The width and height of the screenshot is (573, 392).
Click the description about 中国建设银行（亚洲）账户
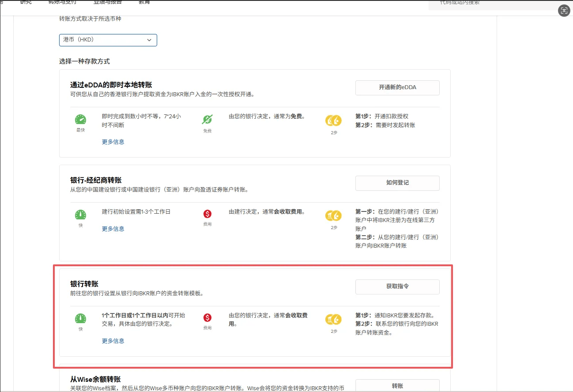(159, 190)
